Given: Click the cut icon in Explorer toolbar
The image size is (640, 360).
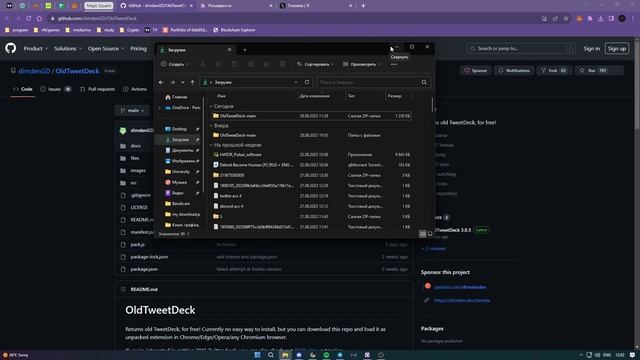Looking at the screenshot, I should 202,64.
